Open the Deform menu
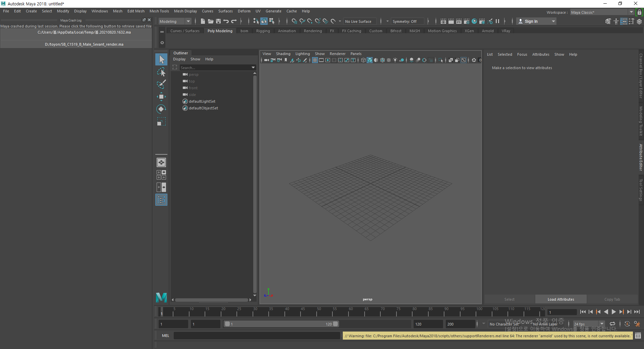Screen dimensions: 644x349 click(244, 11)
